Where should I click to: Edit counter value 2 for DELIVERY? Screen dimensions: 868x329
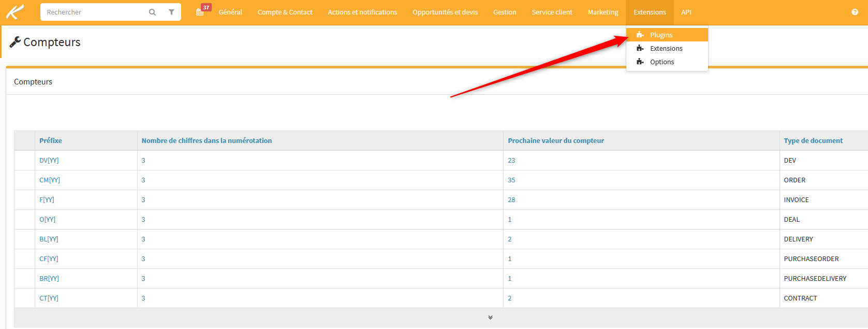click(510, 239)
